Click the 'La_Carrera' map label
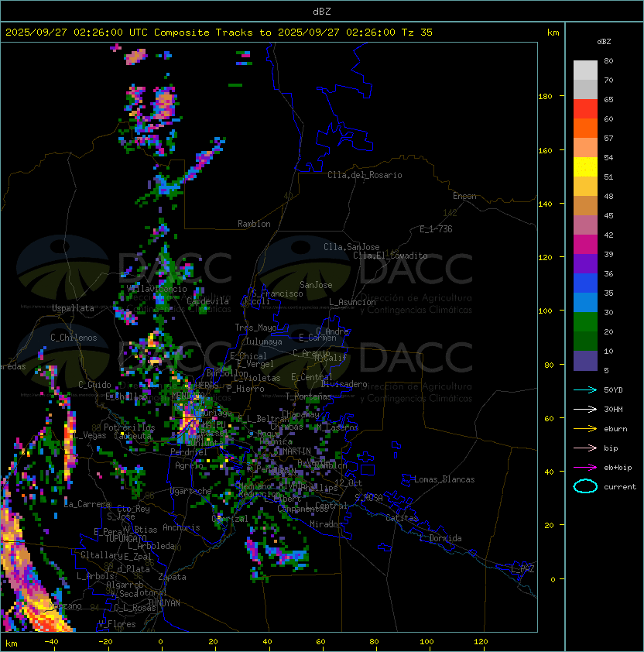Image resolution: width=644 pixels, height=652 pixels. pos(87,504)
